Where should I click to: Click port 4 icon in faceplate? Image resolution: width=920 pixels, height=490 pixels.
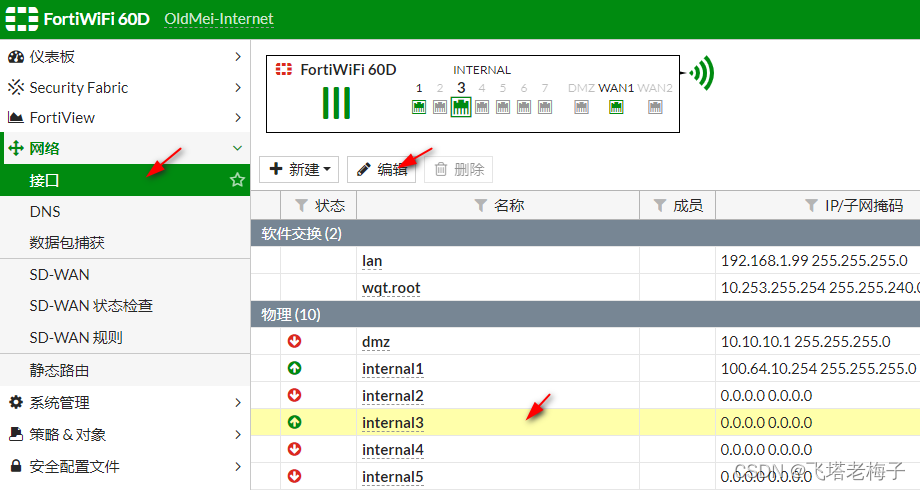coord(482,107)
